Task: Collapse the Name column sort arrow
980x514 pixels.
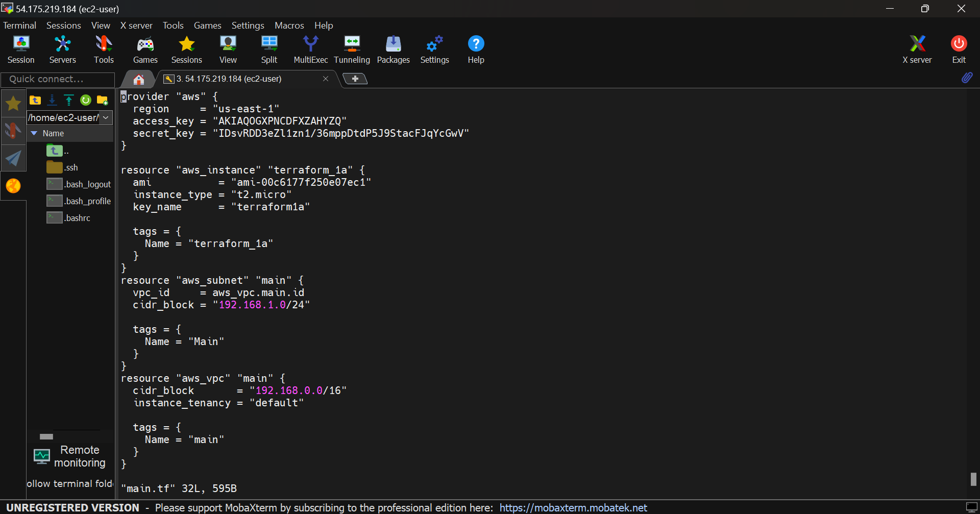Action: (34, 133)
